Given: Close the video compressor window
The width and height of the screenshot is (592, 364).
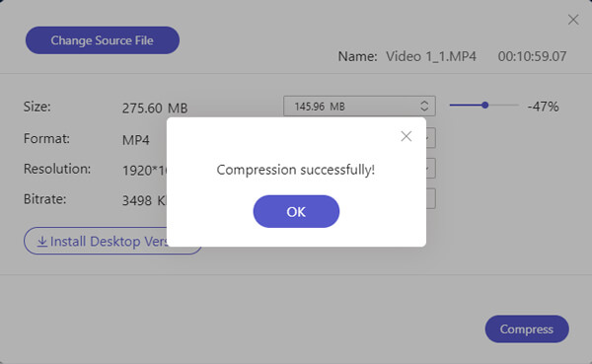Looking at the screenshot, I should [x=573, y=20].
